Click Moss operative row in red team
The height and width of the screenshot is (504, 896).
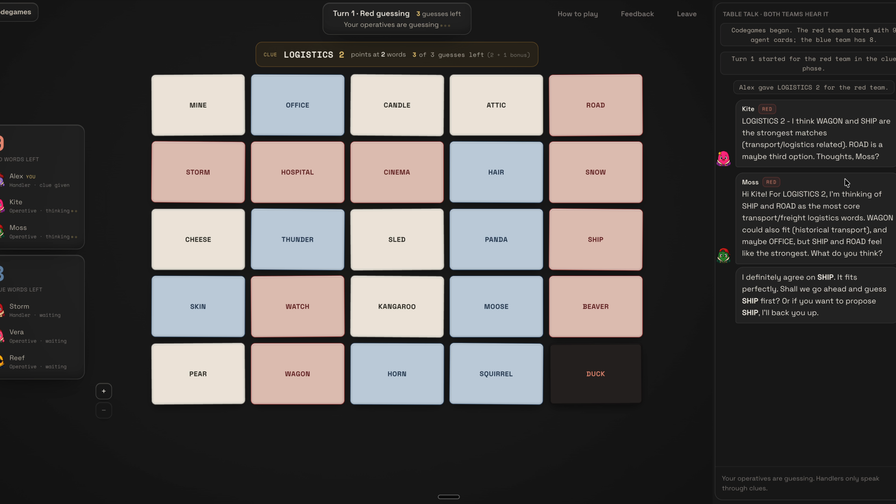42,231
